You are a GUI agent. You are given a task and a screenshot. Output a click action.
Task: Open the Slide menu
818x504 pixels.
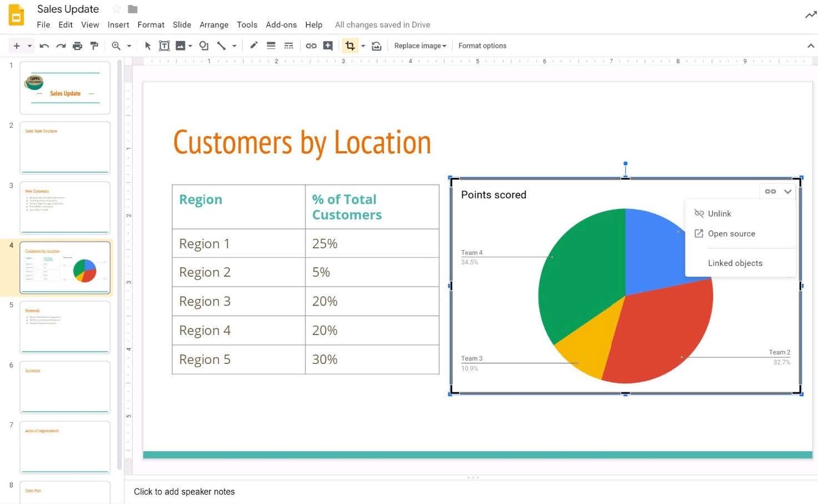coord(182,24)
